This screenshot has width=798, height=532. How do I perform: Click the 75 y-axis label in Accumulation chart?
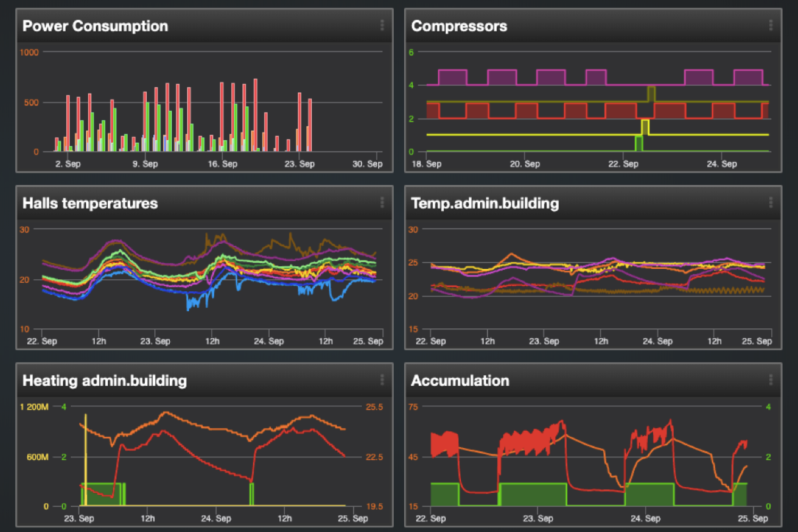pyautogui.click(x=413, y=407)
